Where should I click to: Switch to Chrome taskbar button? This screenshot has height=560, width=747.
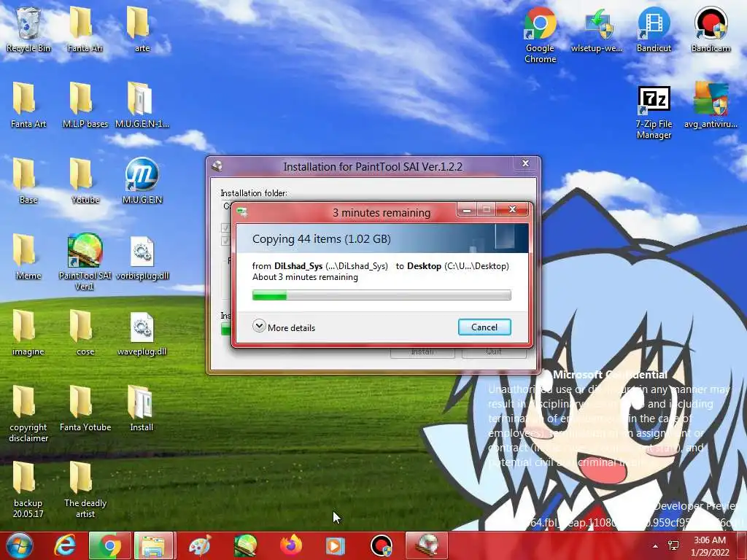coord(109,545)
